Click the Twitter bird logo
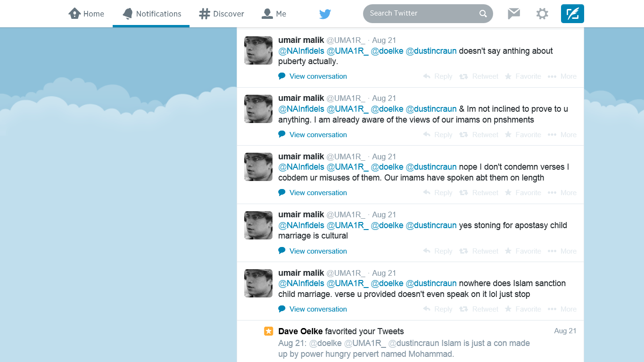Image resolution: width=644 pixels, height=362 pixels. tap(325, 14)
